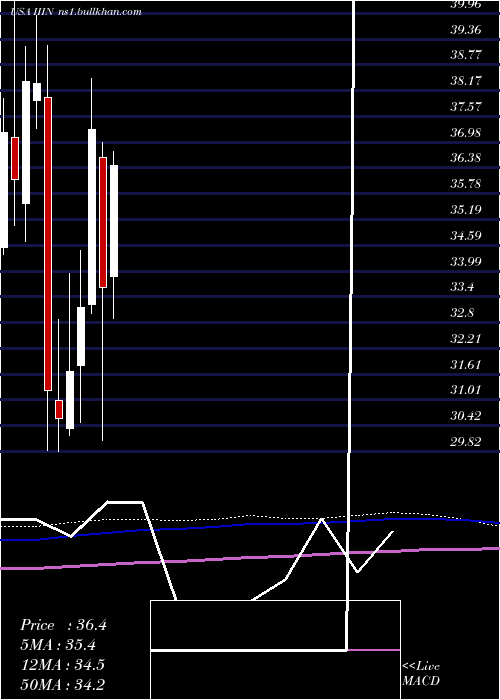Click the 31.61 price axis label
This screenshot has width=500, height=700.
pos(465,364)
